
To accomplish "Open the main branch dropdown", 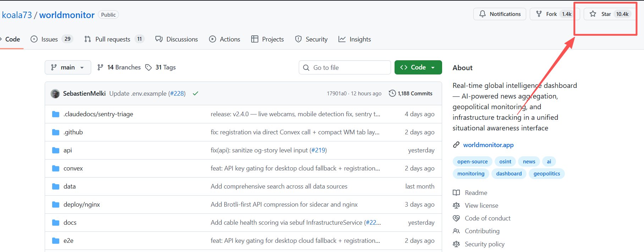I will (68, 67).
